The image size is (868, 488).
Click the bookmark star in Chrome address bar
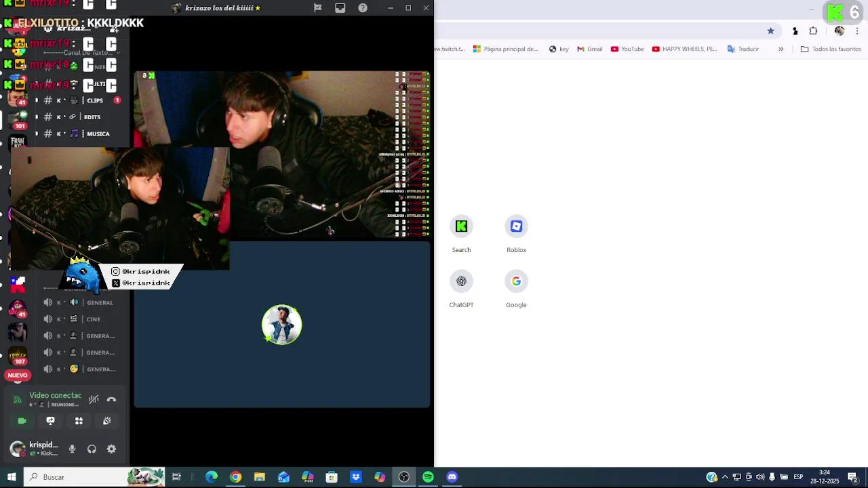770,31
